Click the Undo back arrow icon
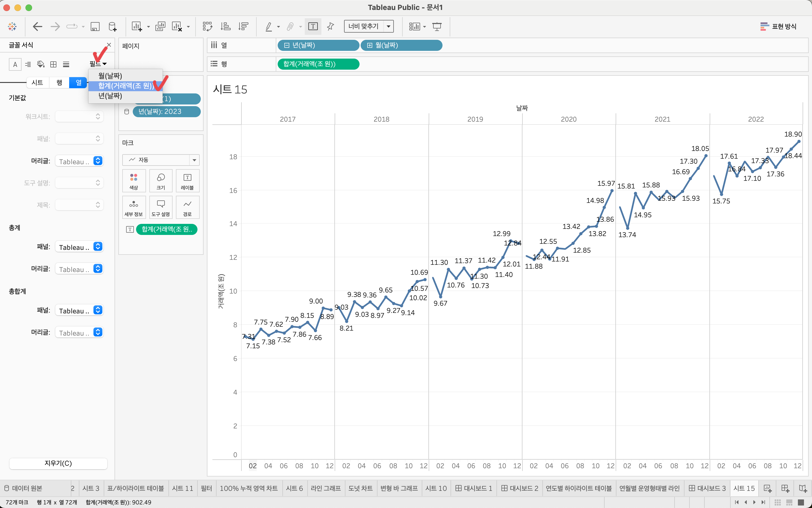Screen dimensions: 812x508 (x=37, y=26)
